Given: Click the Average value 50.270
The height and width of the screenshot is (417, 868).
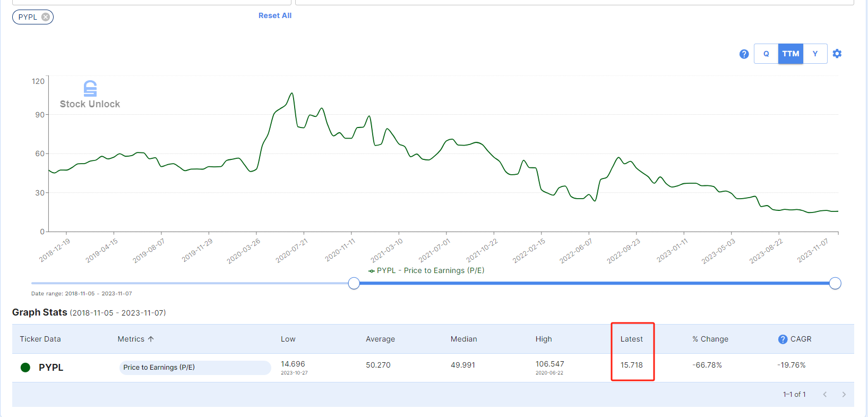Looking at the screenshot, I should point(378,365).
